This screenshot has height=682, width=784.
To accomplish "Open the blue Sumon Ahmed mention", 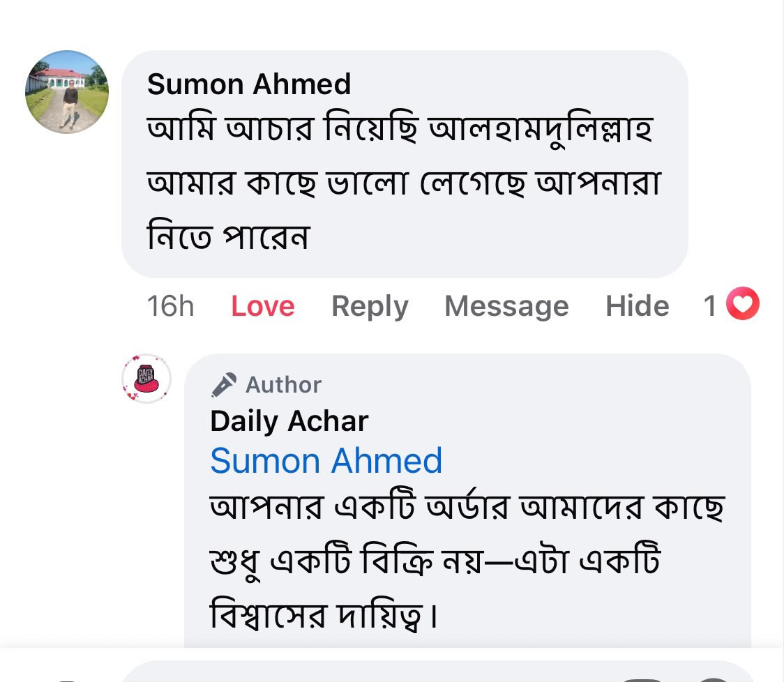I will coord(326,460).
